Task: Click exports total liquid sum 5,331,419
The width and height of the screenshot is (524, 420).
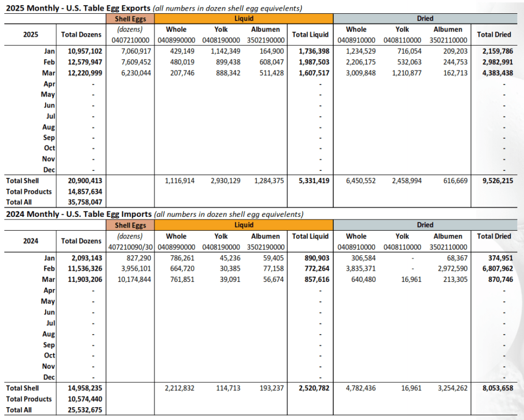Action: 314,181
